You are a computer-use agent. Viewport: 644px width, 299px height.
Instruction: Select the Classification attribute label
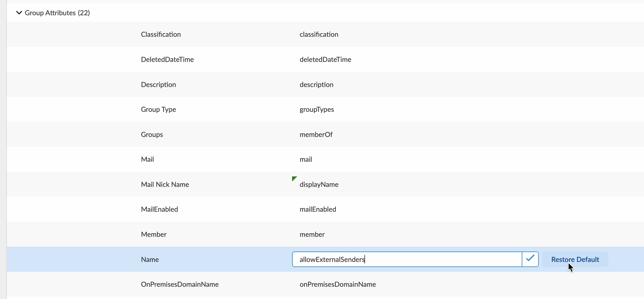pos(161,34)
